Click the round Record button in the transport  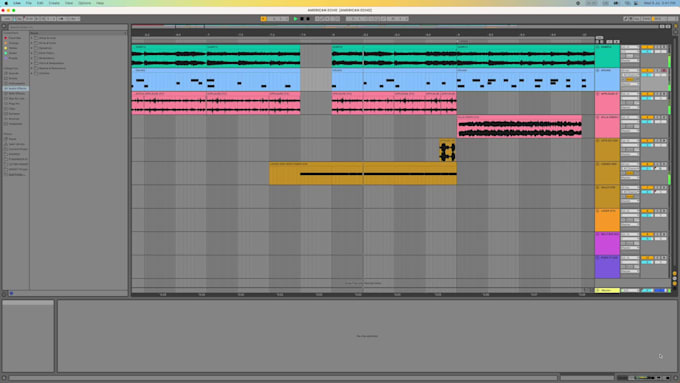point(308,19)
